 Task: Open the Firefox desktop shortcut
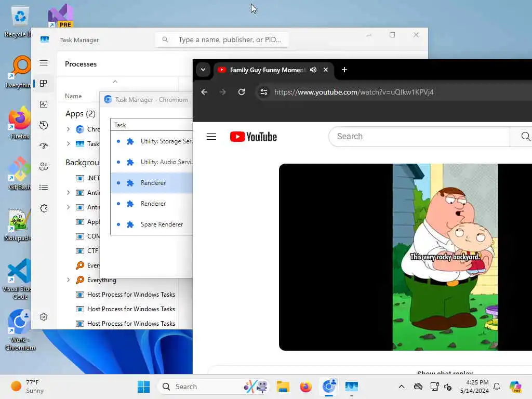(x=19, y=124)
